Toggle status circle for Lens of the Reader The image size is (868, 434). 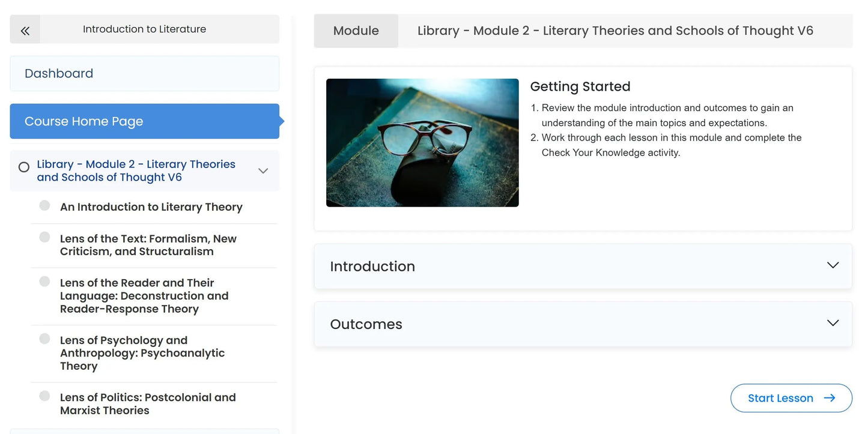(44, 282)
